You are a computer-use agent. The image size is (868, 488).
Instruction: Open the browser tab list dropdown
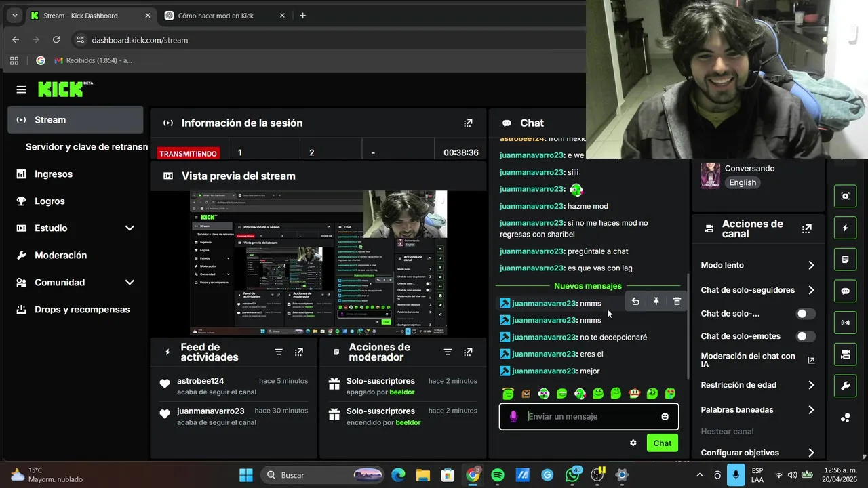coord(15,16)
